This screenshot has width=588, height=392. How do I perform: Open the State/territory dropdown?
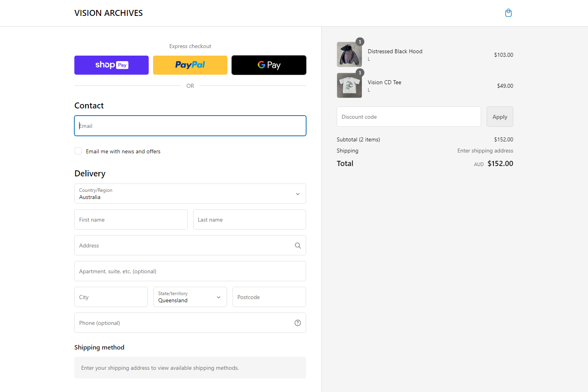click(190, 297)
